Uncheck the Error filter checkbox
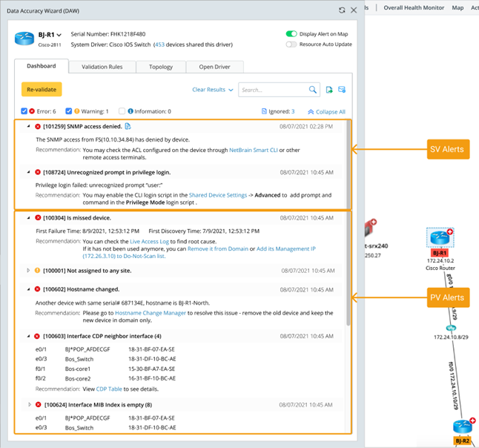The width and height of the screenshot is (479, 448). [24, 111]
